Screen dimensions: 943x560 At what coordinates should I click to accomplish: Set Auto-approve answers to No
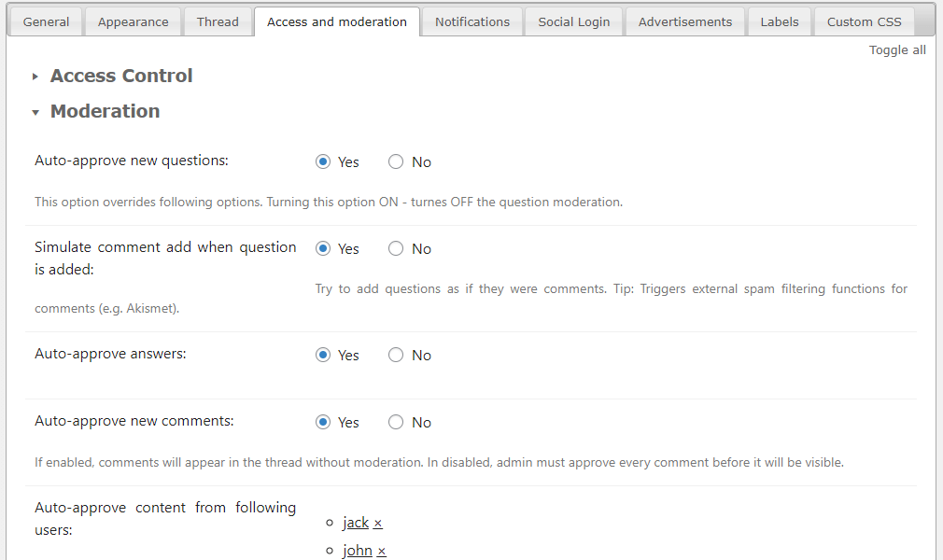[396, 356]
